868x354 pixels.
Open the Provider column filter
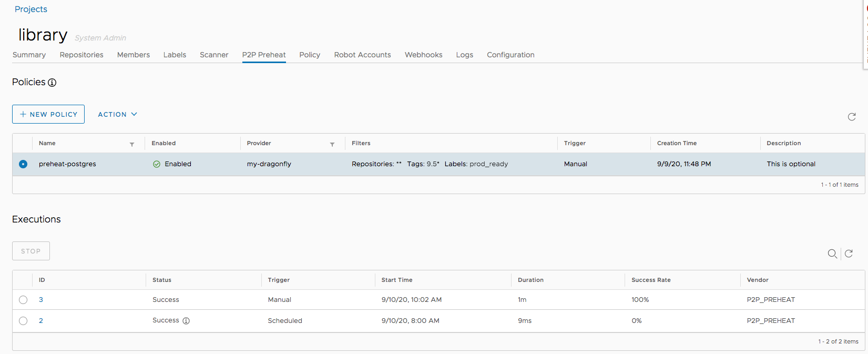[x=332, y=144]
